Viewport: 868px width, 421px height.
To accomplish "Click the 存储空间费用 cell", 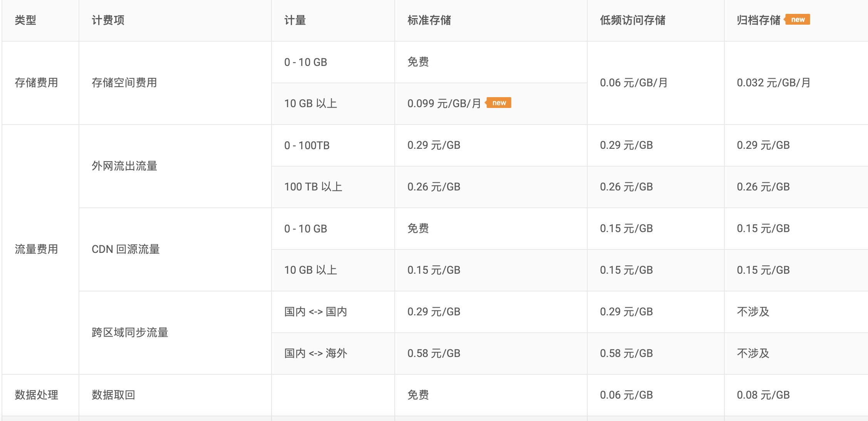I will click(124, 83).
